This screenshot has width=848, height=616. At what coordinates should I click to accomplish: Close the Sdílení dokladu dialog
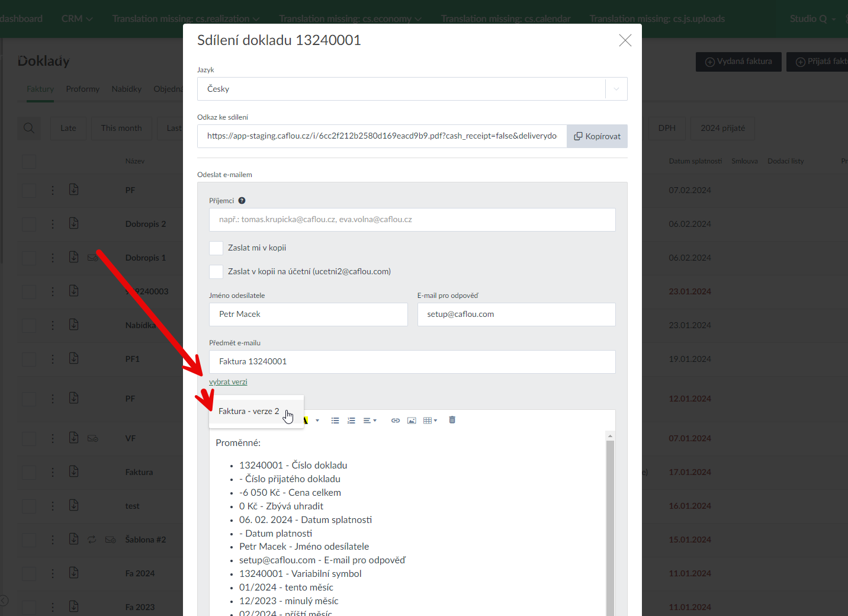tap(625, 40)
